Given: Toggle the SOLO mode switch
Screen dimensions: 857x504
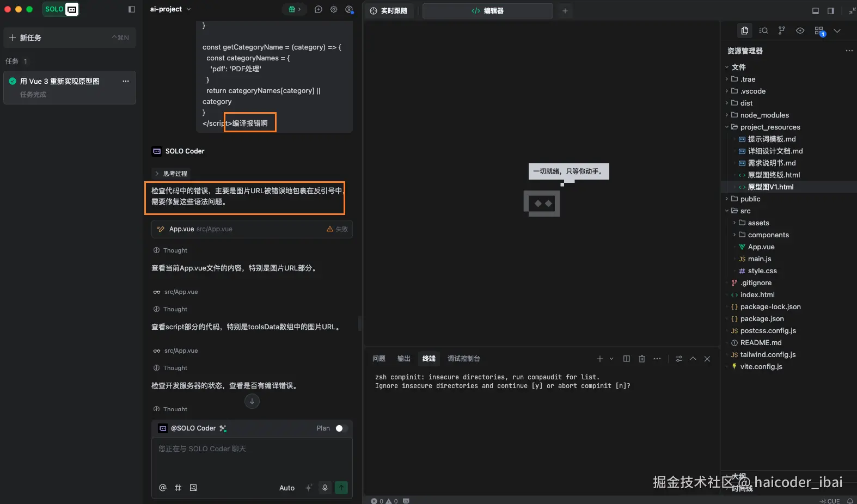Looking at the screenshot, I should pos(60,9).
